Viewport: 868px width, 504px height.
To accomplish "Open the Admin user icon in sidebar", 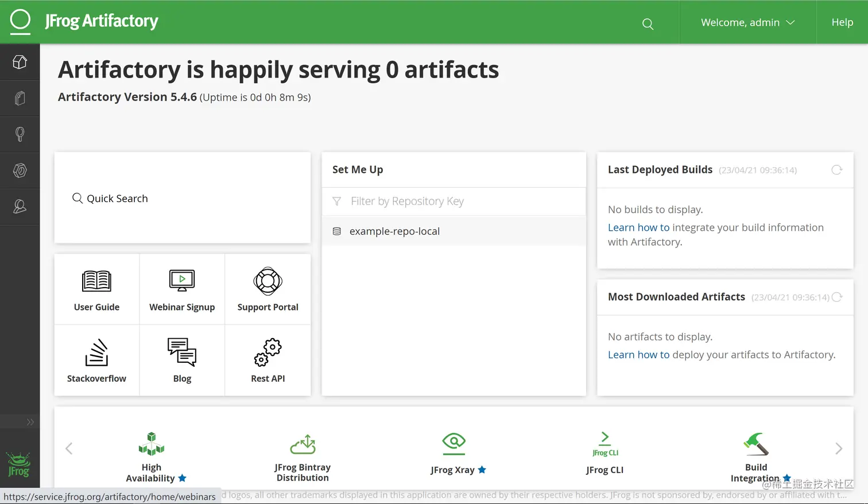I will coord(20,207).
